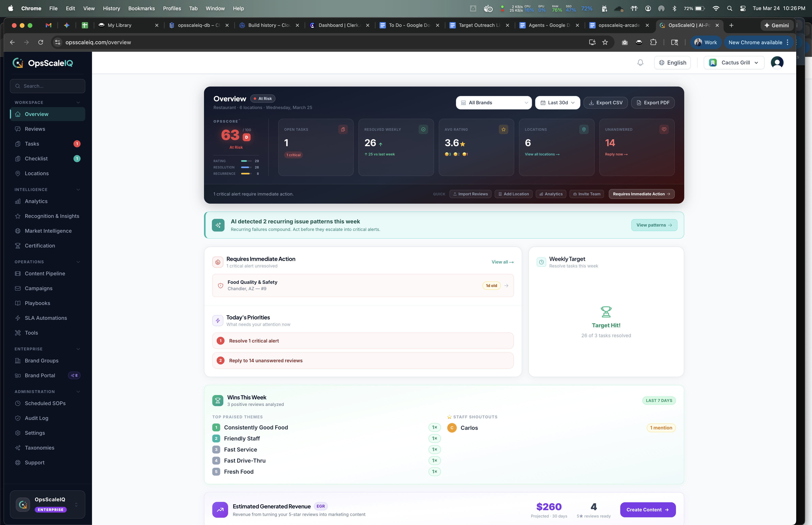
Task: Click the sidebar Search field
Action: (x=48, y=86)
